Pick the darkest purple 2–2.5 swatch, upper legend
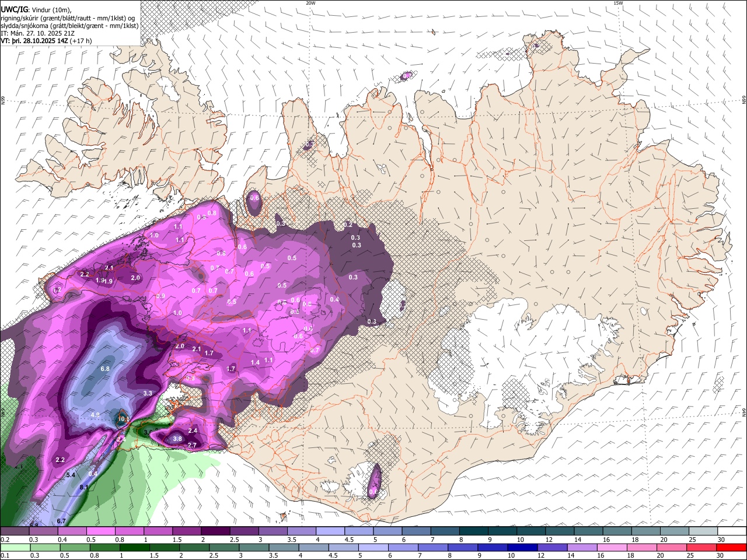This screenshot has height=560, width=747. tap(215, 531)
